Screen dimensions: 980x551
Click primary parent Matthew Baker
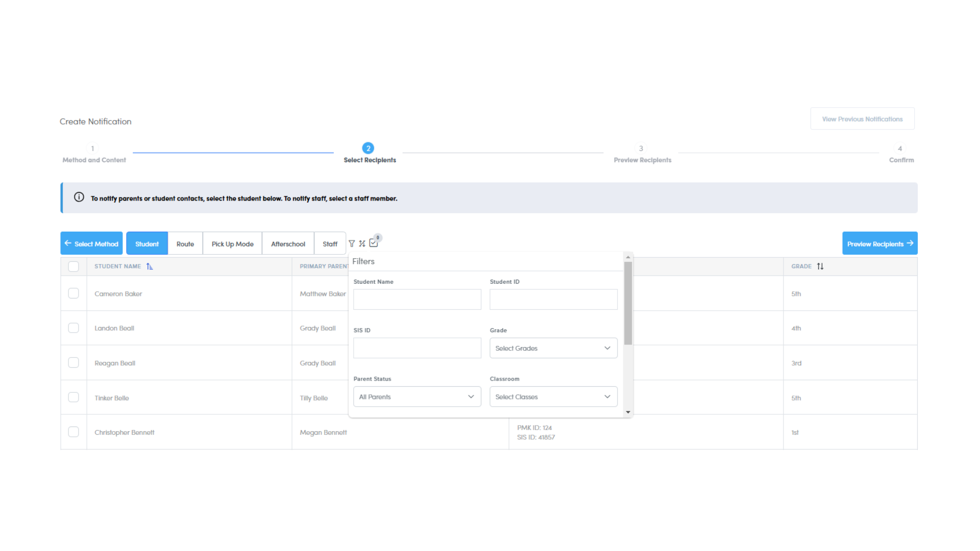pos(323,294)
